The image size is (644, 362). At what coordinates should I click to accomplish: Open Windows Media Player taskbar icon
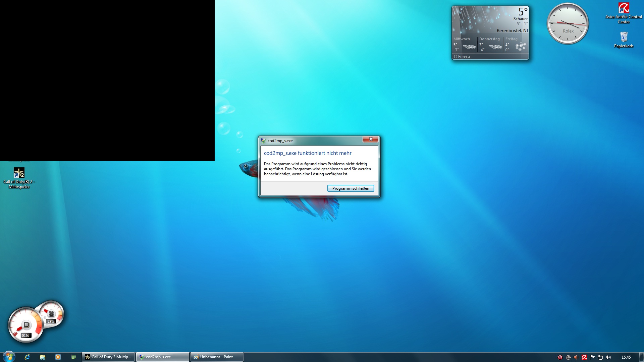[x=58, y=357]
